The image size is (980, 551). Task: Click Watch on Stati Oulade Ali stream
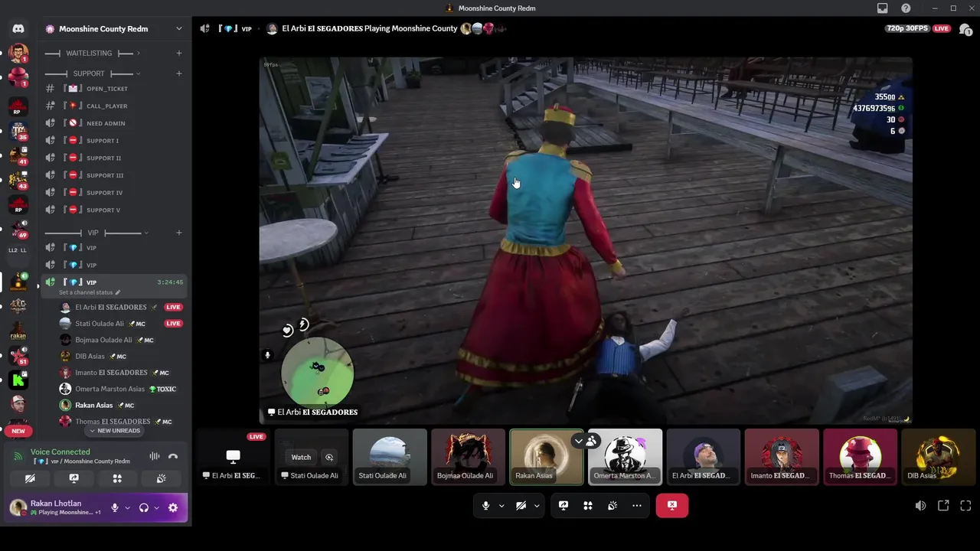(301, 457)
